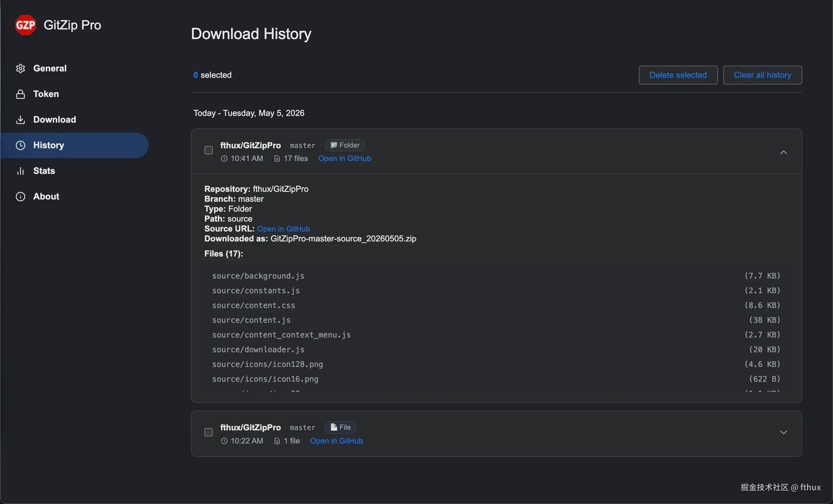Screen dimensions: 833x504
Task: Click the Folder type badge
Action: [345, 145]
